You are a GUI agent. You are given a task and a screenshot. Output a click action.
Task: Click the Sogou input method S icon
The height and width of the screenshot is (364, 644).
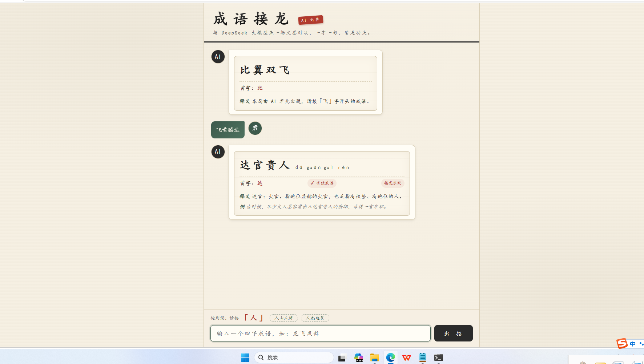click(622, 343)
